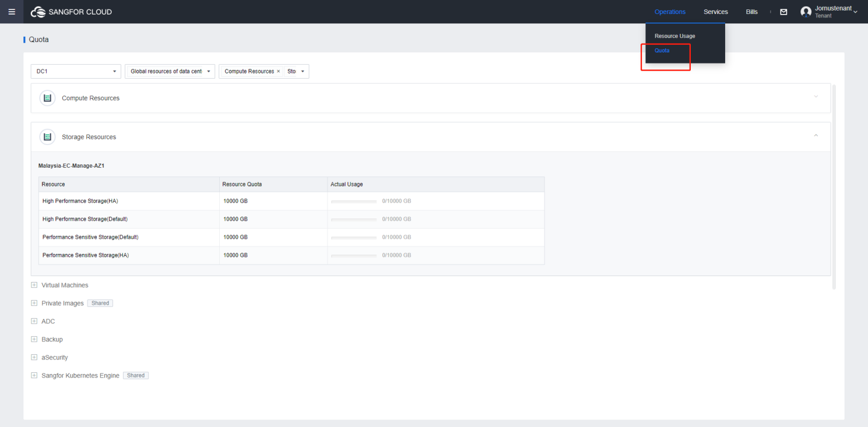
Task: Click the High Performance Storage(Default) usage bar
Action: point(354,219)
